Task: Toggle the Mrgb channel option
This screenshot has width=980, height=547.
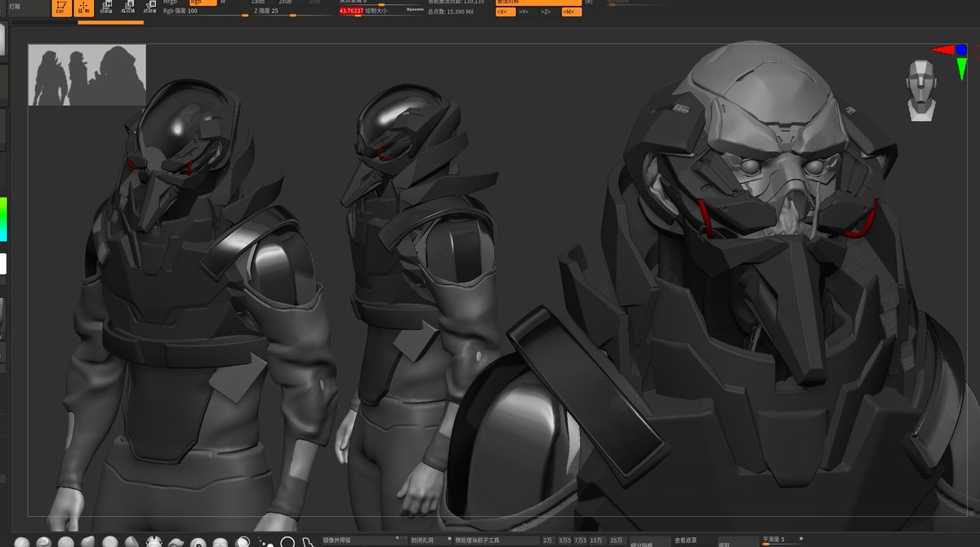Action: point(170,2)
